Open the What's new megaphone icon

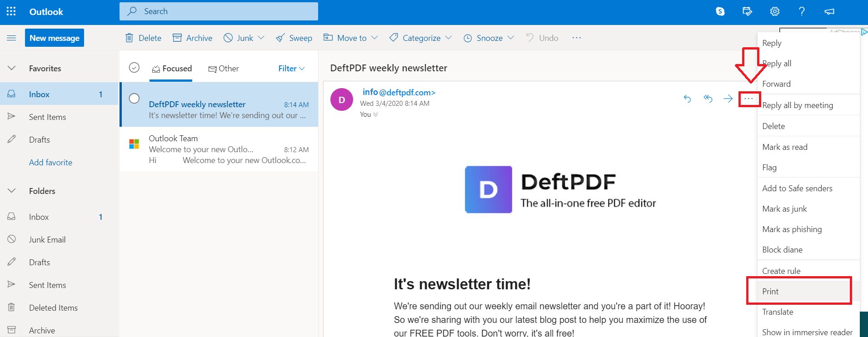829,11
